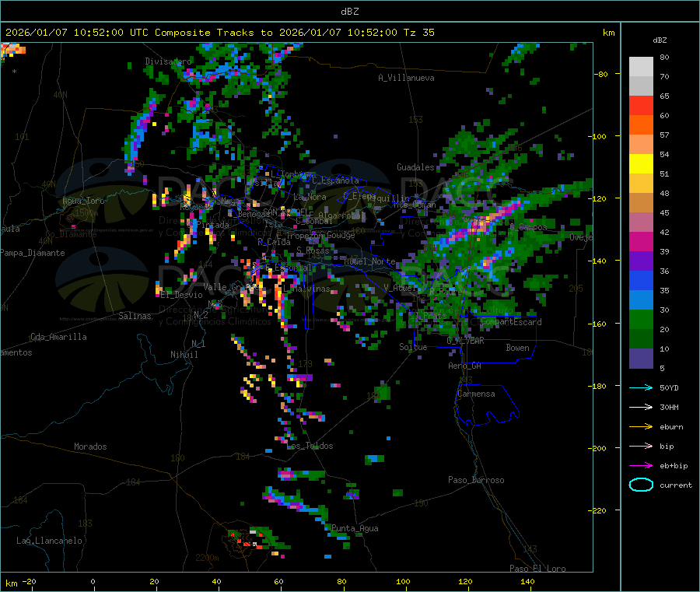
Task: Click the 100 km bottom axis label
Action: (403, 581)
